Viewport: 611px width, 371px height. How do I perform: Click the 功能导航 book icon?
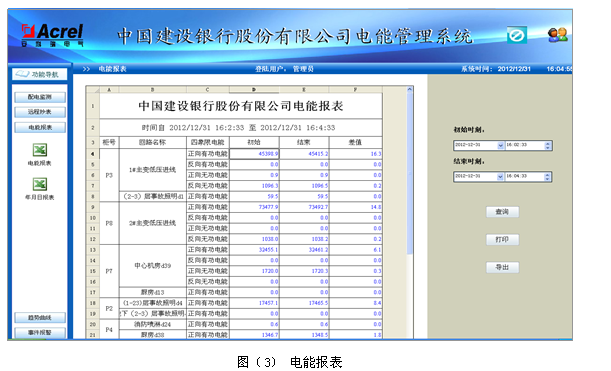[23, 74]
